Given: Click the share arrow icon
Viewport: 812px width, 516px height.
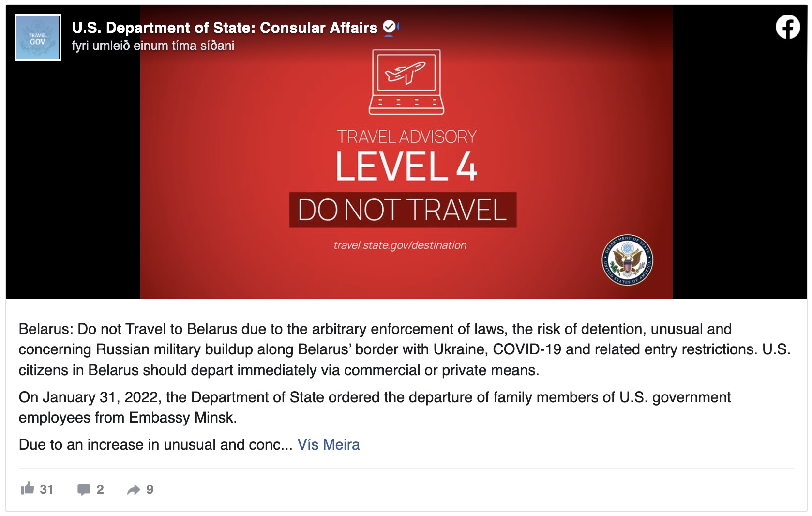Looking at the screenshot, I should tap(134, 490).
